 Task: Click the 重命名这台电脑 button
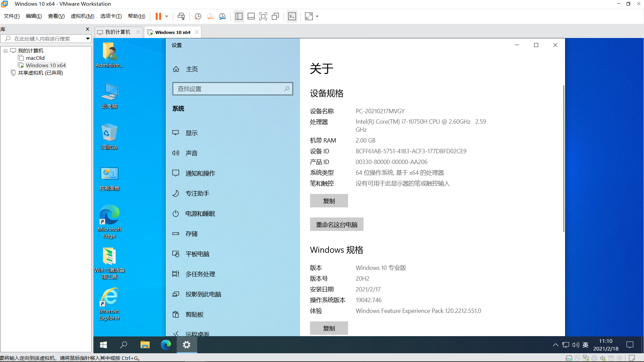point(337,224)
